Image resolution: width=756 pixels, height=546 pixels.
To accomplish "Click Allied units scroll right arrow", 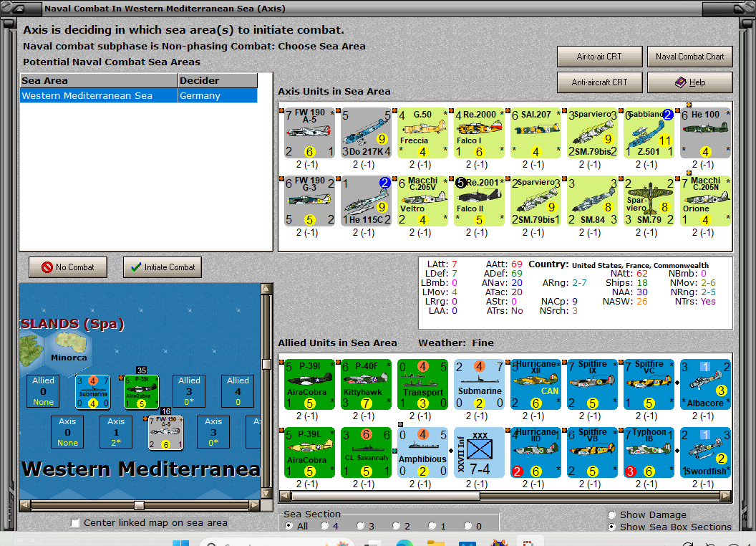I will pos(726,496).
